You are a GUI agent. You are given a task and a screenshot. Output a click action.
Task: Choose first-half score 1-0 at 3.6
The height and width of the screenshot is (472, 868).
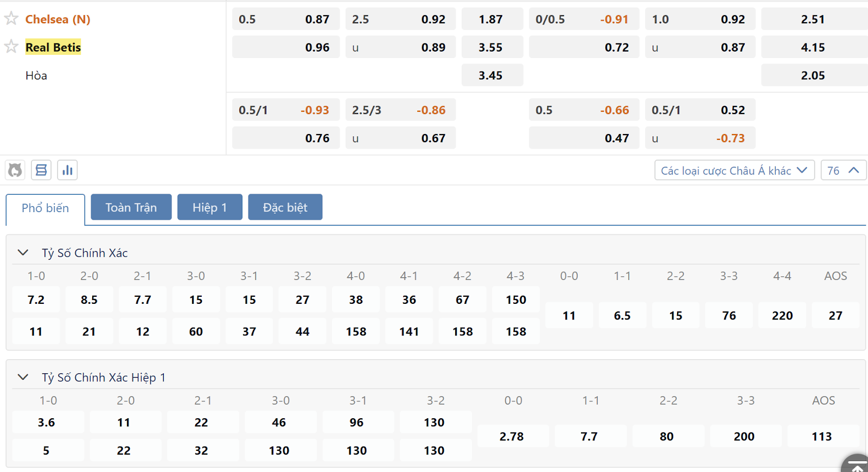pyautogui.click(x=48, y=422)
